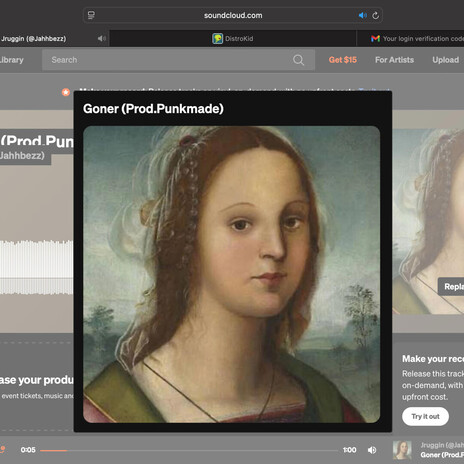Click the Replace image button on artwork

(x=452, y=287)
